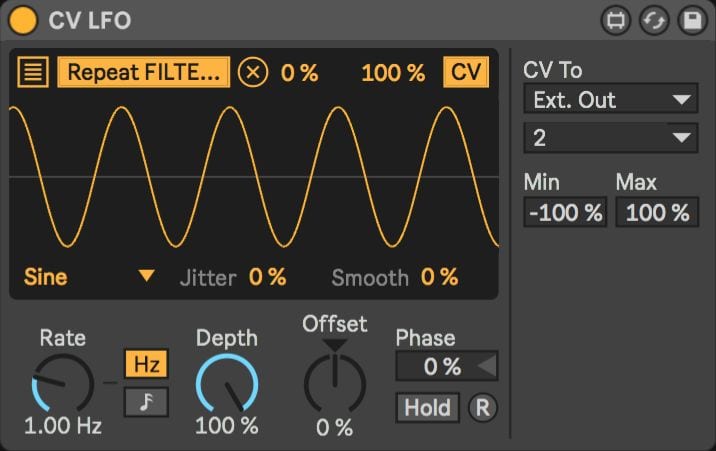Click the Max 100 % field
The width and height of the screenshot is (716, 451).
[x=657, y=212]
